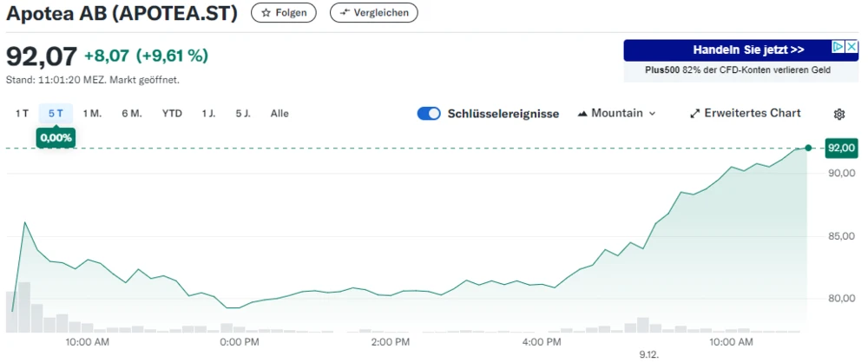This screenshot has height=363, width=868.
Task: Click the 4:00 PM time axis label
Action: click(x=542, y=342)
